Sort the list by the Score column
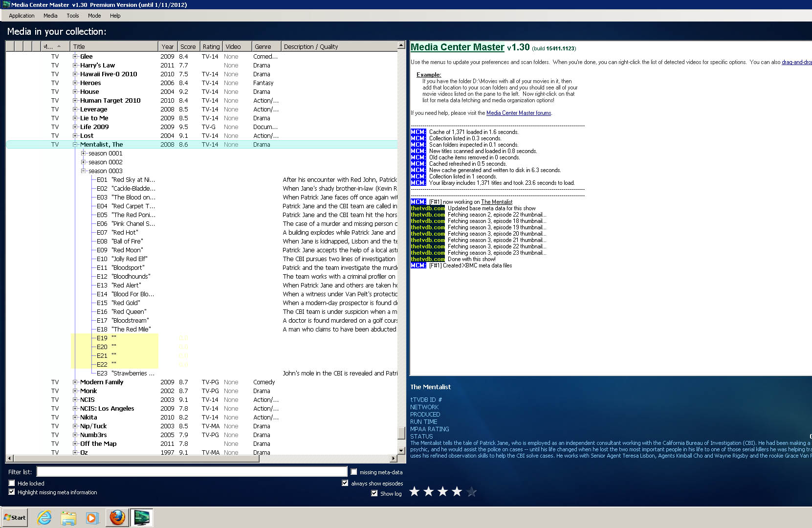 [x=188, y=46]
